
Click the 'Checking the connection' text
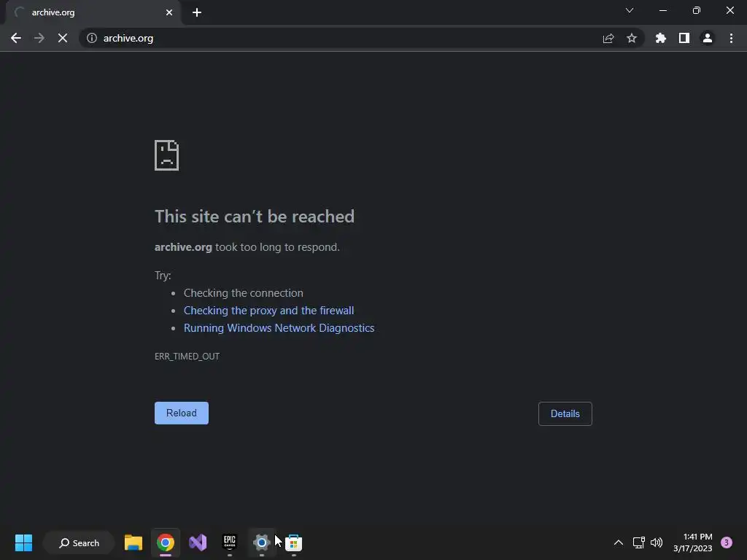pos(244,293)
